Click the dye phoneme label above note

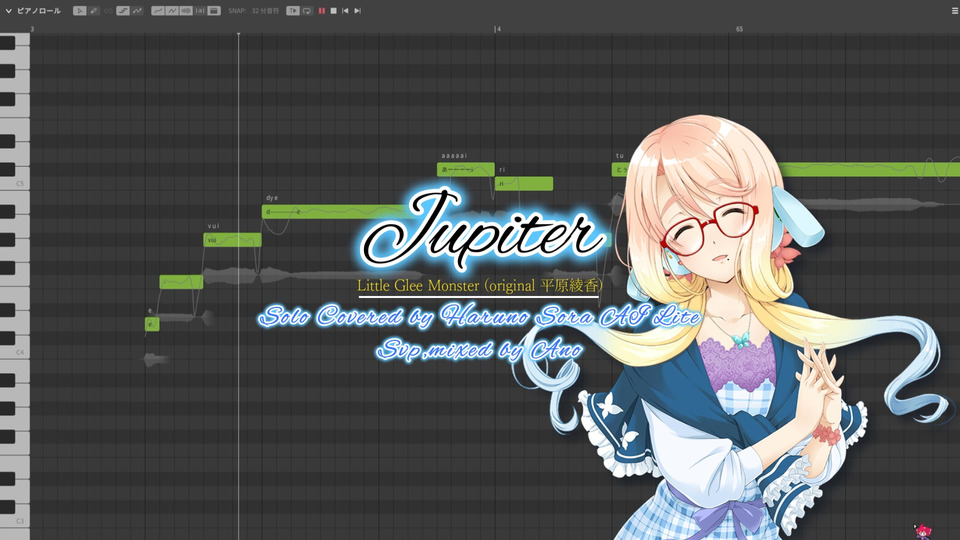[x=272, y=198]
